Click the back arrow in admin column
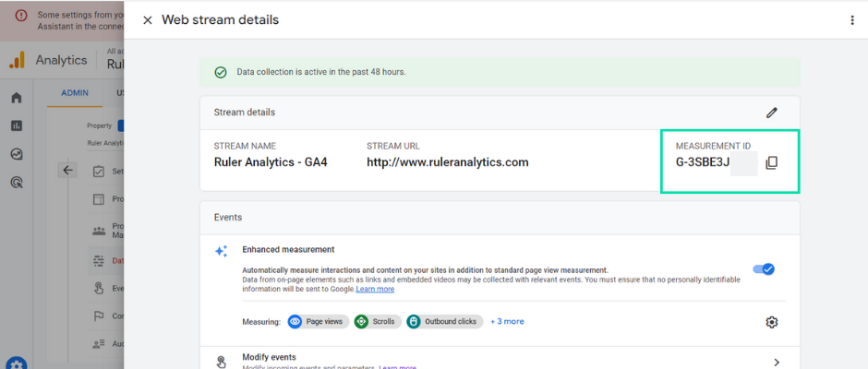The height and width of the screenshot is (369, 868). click(67, 171)
